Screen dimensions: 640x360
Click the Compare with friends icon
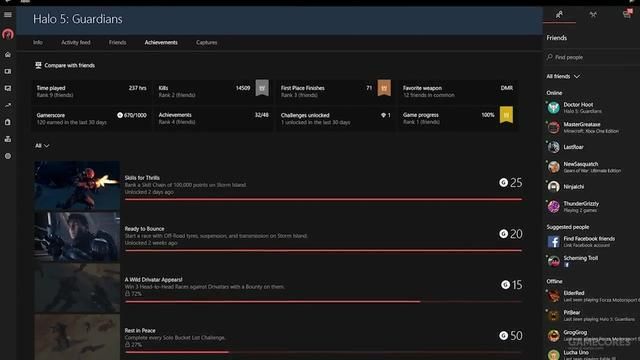pyautogui.click(x=38, y=65)
